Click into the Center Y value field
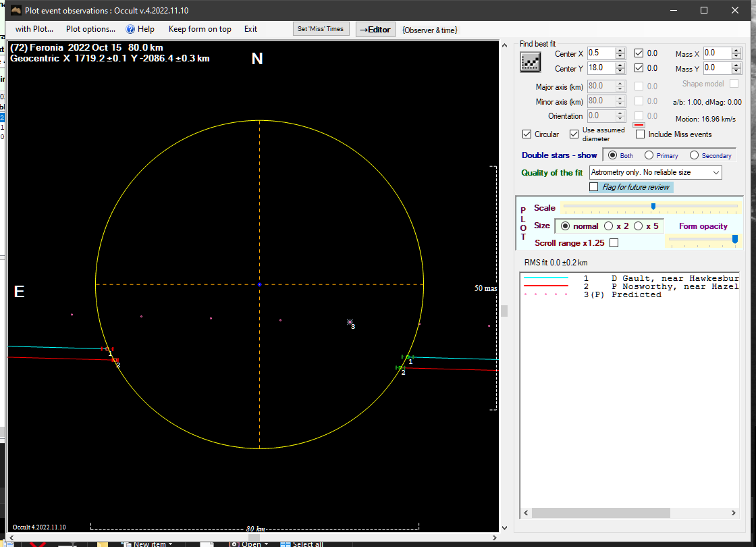 pyautogui.click(x=601, y=68)
